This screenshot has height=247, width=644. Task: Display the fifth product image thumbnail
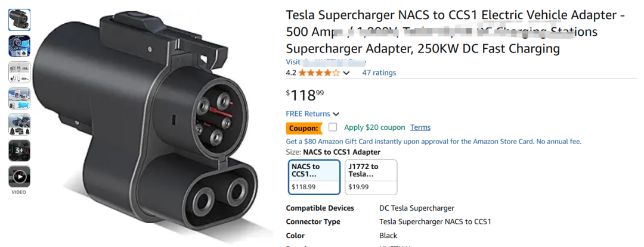tap(19, 124)
